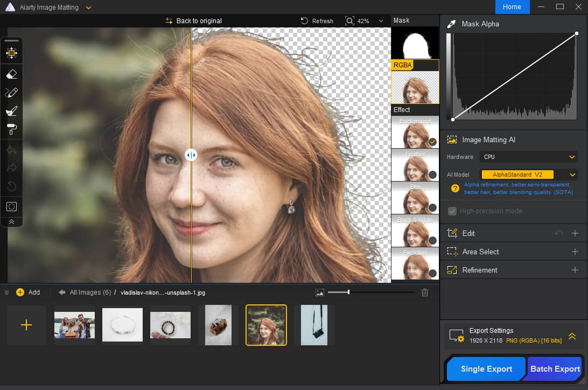Click the yellow Add plus icon
The height and width of the screenshot is (390, 588).
(20, 292)
